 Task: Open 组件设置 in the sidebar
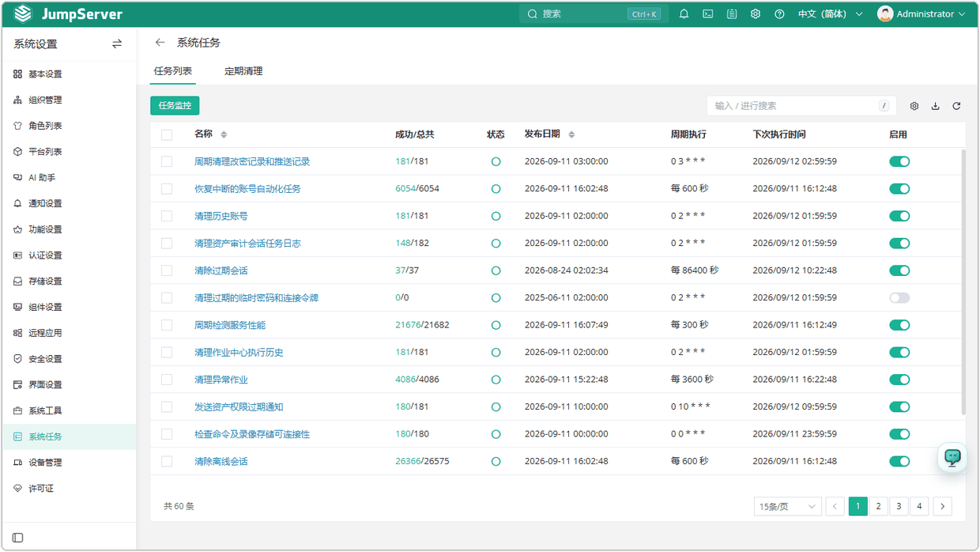coord(69,307)
